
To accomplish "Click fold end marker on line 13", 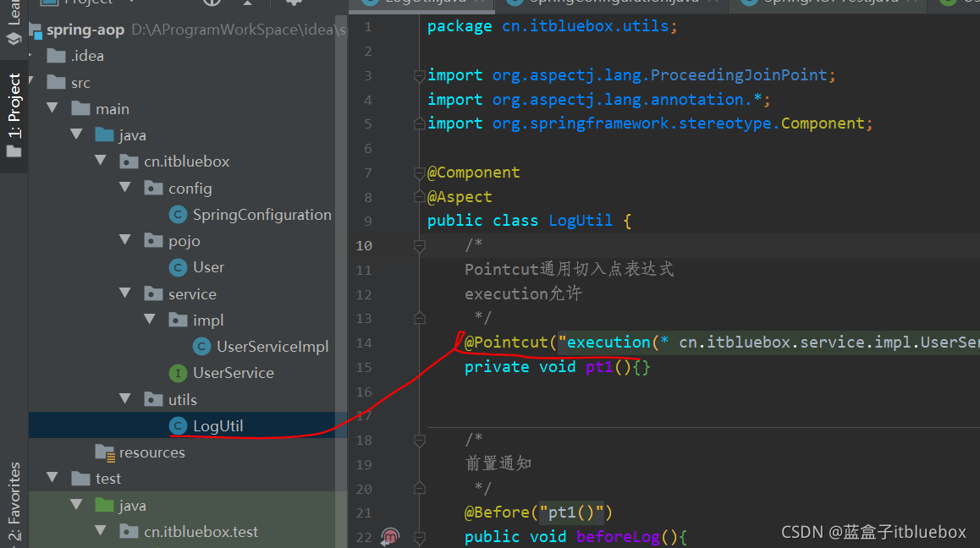I will 420,319.
